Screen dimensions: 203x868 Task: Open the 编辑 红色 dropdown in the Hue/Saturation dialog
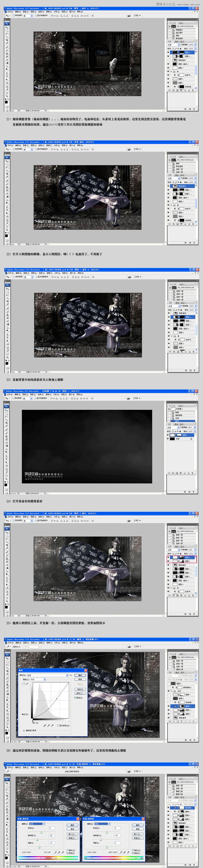[37, 824]
